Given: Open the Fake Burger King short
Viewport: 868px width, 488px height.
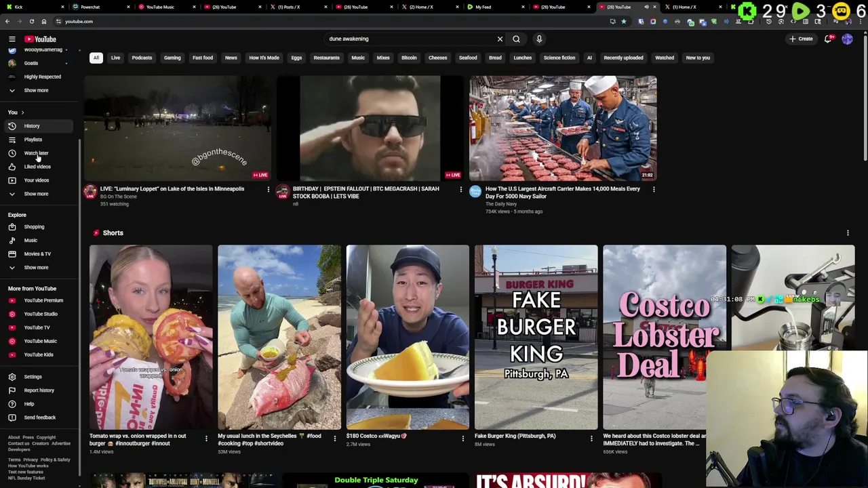Looking at the screenshot, I should point(536,338).
